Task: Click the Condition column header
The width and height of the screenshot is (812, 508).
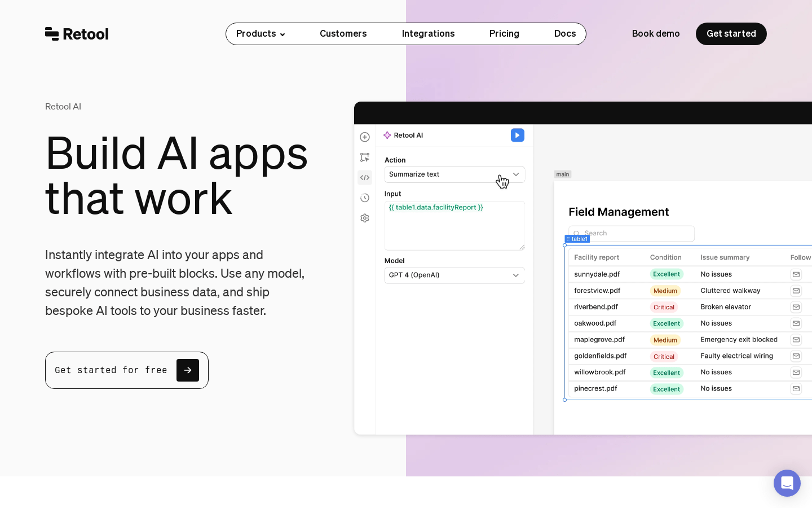Action: 666,257
